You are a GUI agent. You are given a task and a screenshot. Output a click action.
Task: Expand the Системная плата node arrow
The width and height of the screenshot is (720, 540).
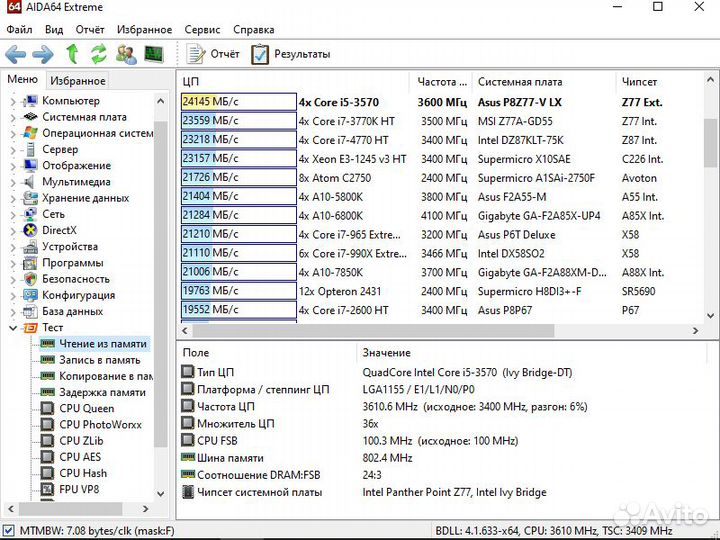[13, 117]
